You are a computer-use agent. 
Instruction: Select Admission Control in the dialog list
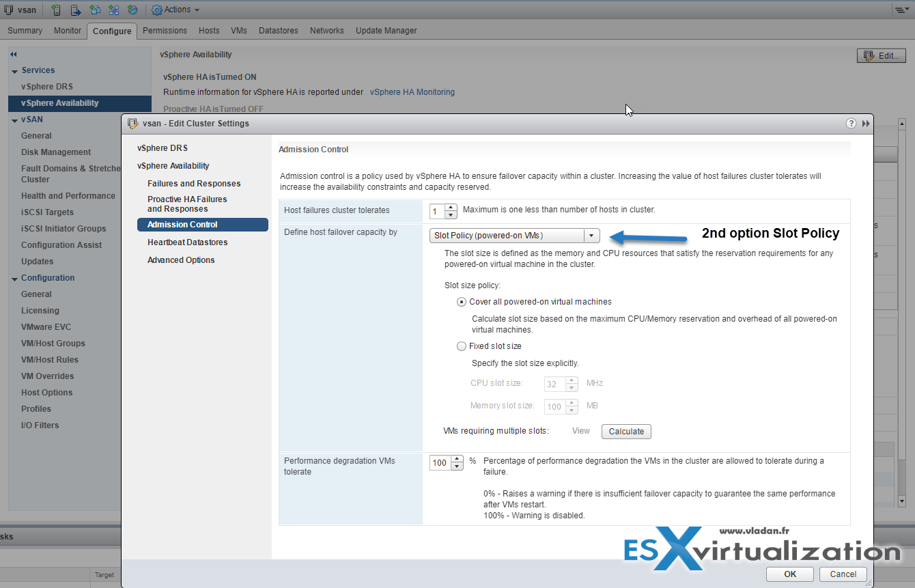202,225
